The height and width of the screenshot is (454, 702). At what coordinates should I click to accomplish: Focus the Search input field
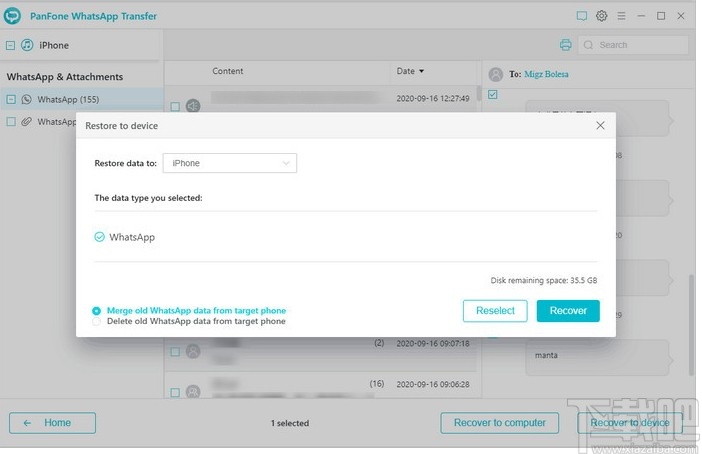pyautogui.click(x=634, y=45)
